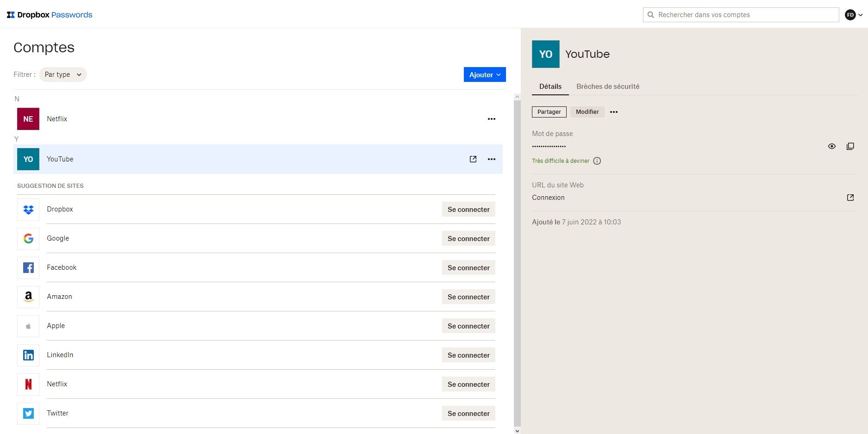
Task: Copy the YouTube password using the copy icon
Action: click(850, 146)
